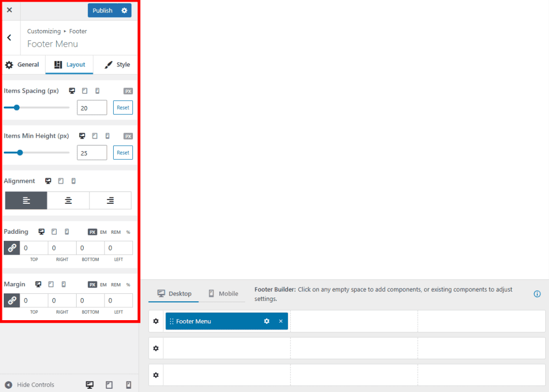Select center alignment option
The image size is (549, 392).
[x=68, y=200]
